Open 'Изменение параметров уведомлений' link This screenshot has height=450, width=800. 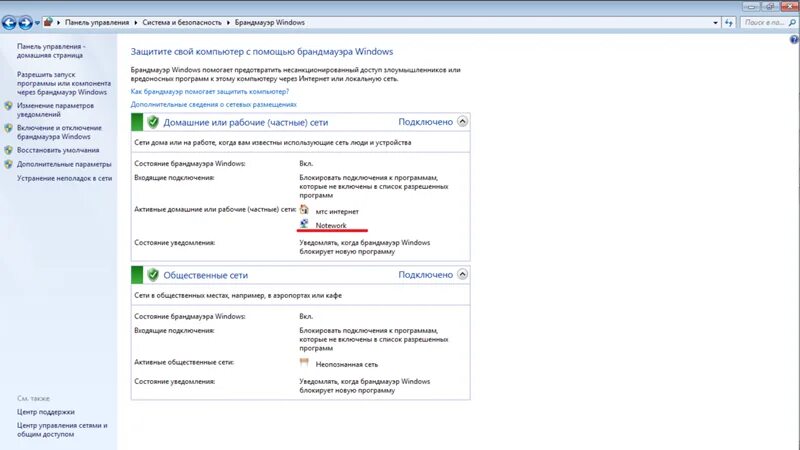tap(55, 110)
